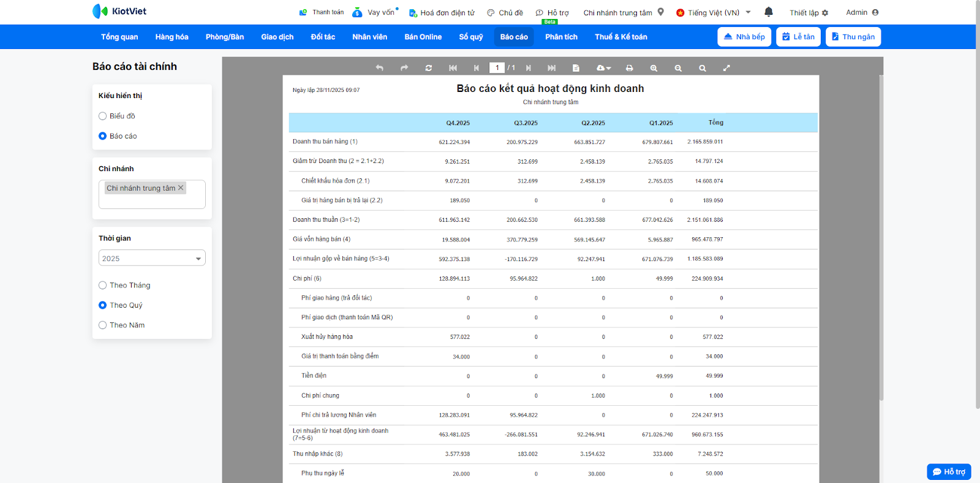Open the 2025 year dropdown
The width and height of the screenshot is (980, 483).
click(152, 258)
